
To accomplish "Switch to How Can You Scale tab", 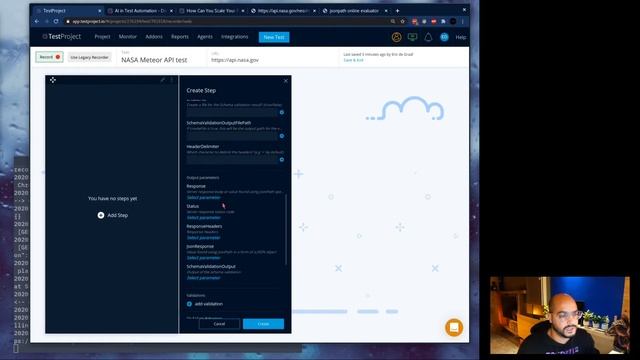I will coord(211,11).
